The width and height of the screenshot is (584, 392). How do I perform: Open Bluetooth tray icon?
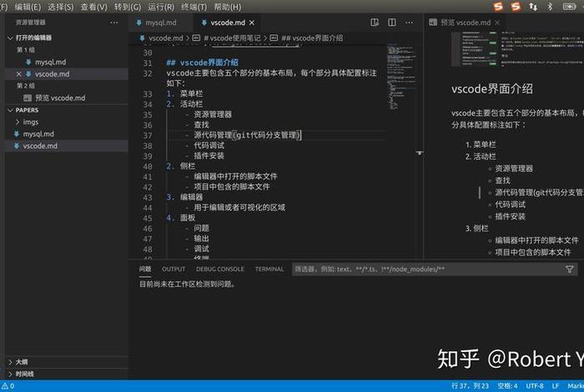click(x=550, y=7)
